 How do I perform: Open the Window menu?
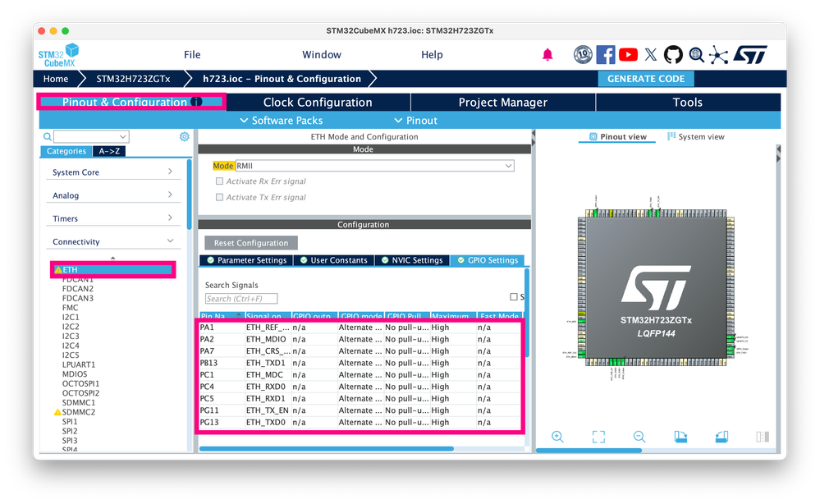[322, 54]
